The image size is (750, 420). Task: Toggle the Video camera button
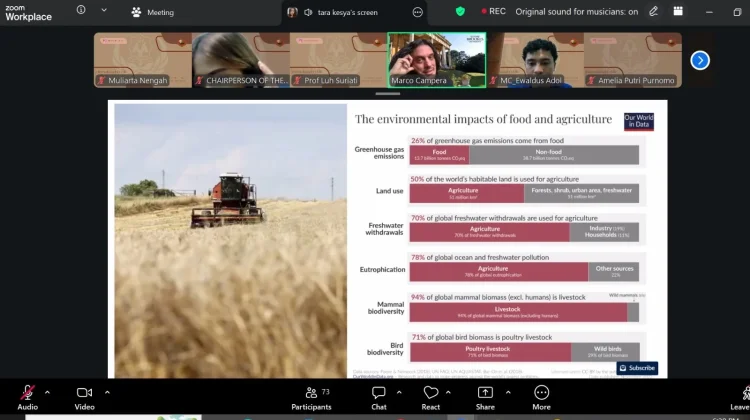[x=84, y=398]
